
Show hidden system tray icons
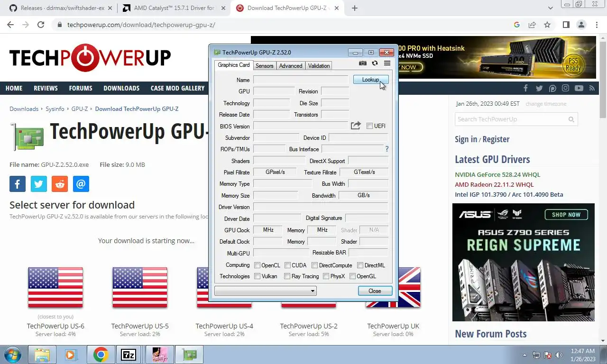click(524, 355)
